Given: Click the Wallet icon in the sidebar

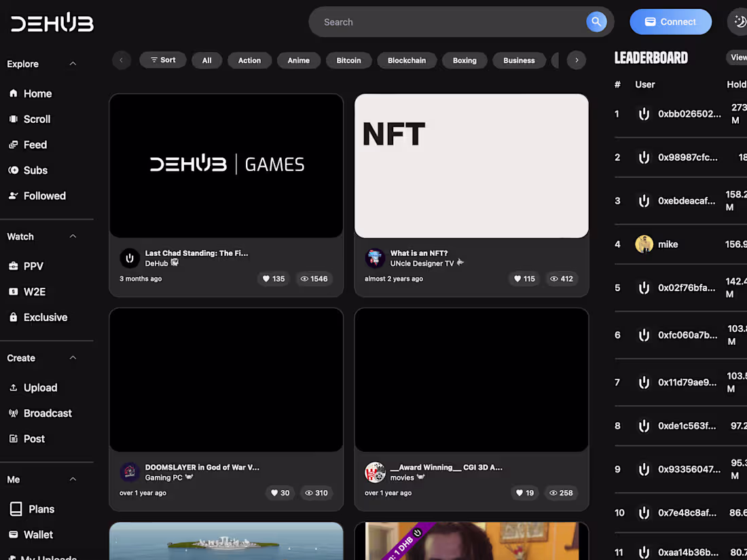Looking at the screenshot, I should coord(14,534).
